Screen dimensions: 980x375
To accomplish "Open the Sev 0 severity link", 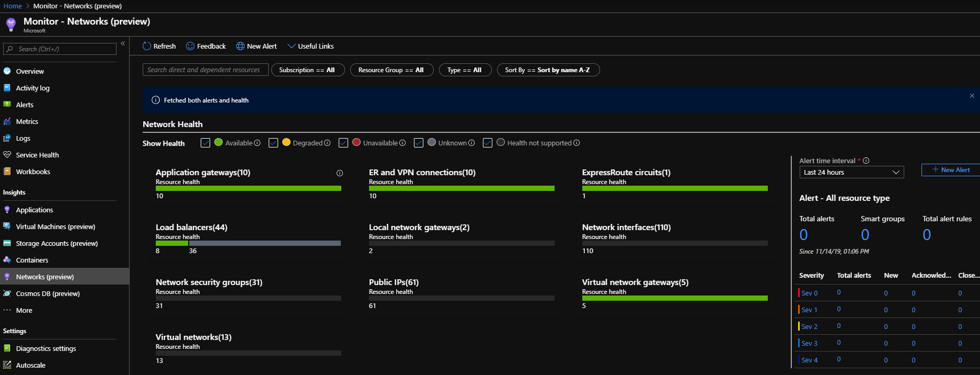I will point(809,293).
